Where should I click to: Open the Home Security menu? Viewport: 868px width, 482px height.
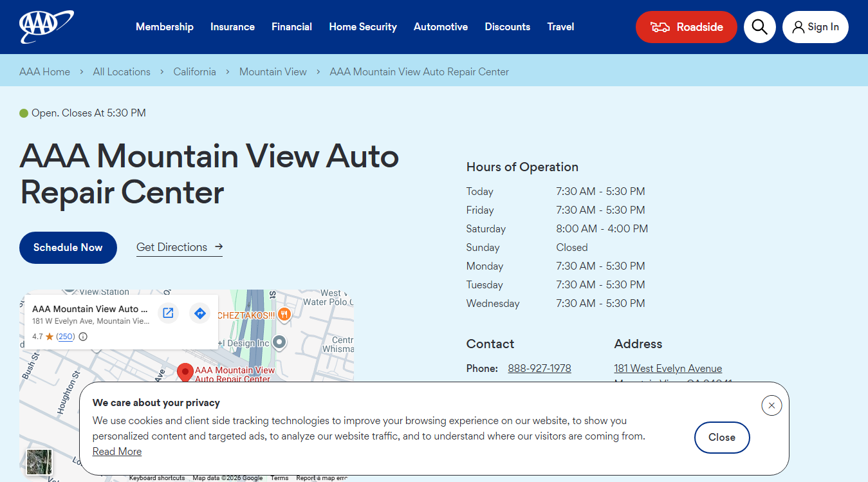pyautogui.click(x=363, y=27)
